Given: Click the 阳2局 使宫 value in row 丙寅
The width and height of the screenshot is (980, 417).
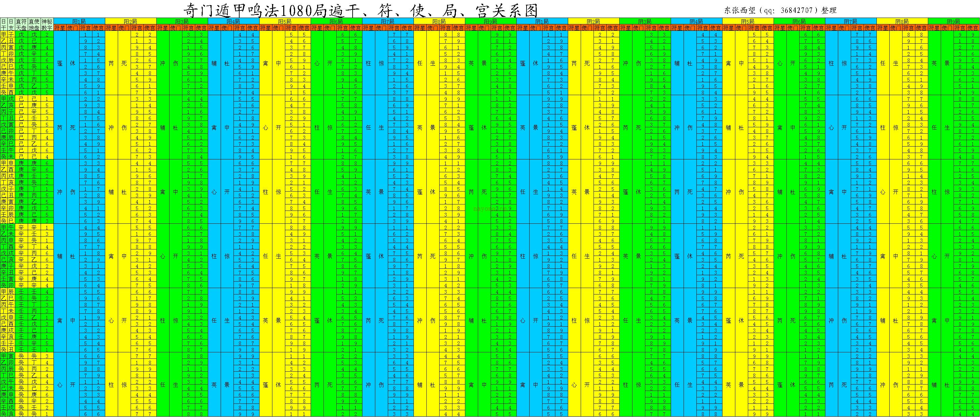Looking at the screenshot, I should [x=150, y=47].
